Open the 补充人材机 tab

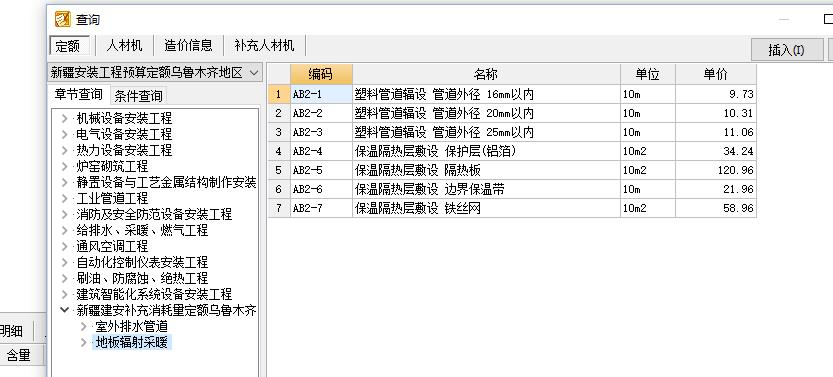[264, 46]
